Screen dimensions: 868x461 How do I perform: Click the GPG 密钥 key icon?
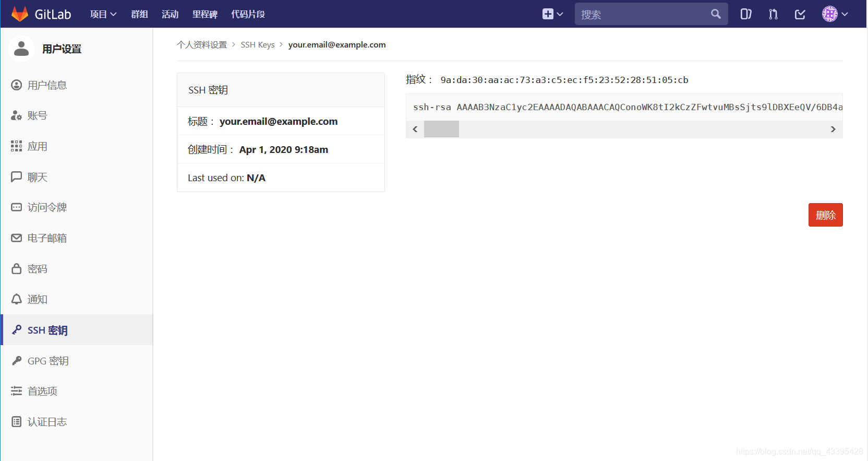point(17,361)
